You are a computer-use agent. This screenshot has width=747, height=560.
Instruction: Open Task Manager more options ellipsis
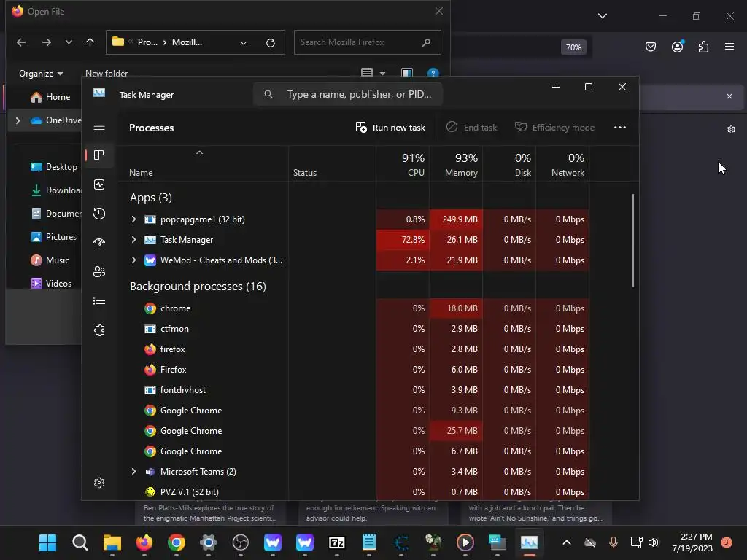[x=620, y=127]
